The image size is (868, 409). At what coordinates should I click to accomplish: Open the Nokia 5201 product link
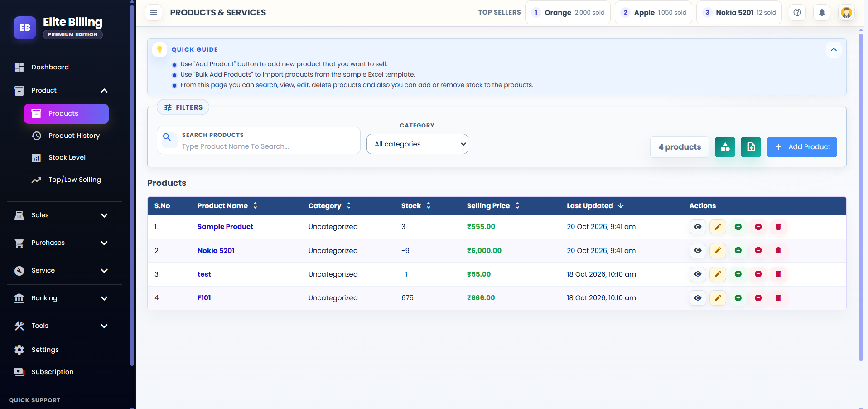pyautogui.click(x=216, y=251)
